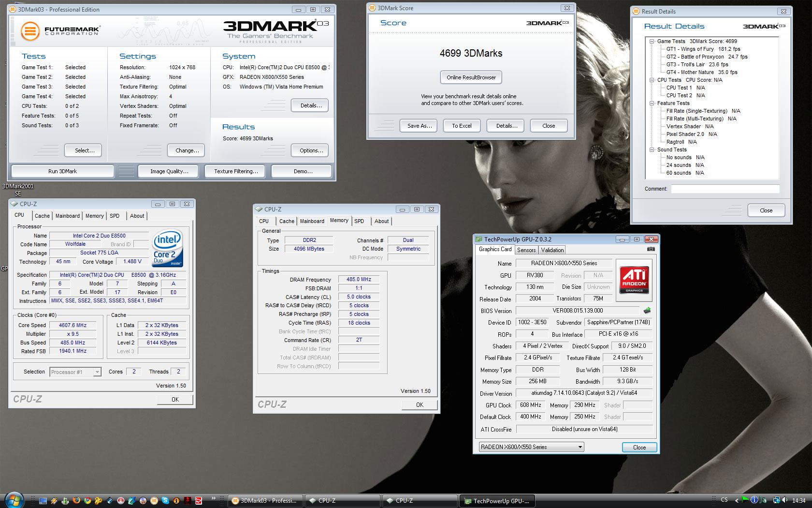The width and height of the screenshot is (812, 508).
Task: Click the Details button under System
Action: pos(311,105)
